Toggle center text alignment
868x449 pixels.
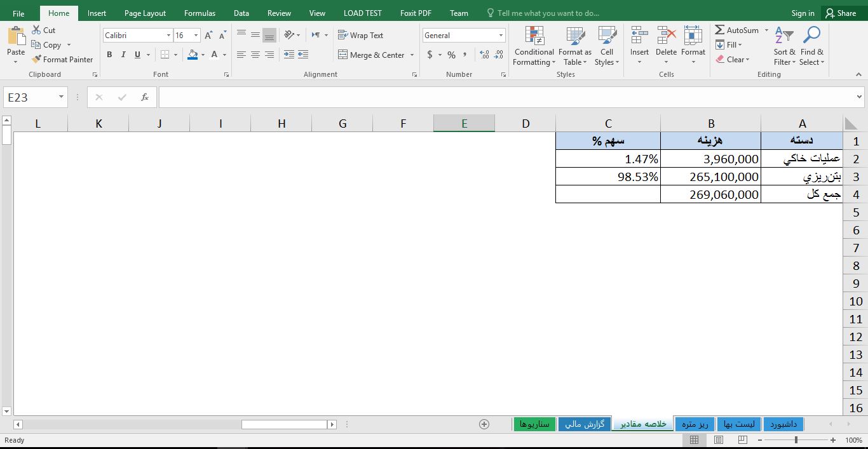pyautogui.click(x=255, y=55)
